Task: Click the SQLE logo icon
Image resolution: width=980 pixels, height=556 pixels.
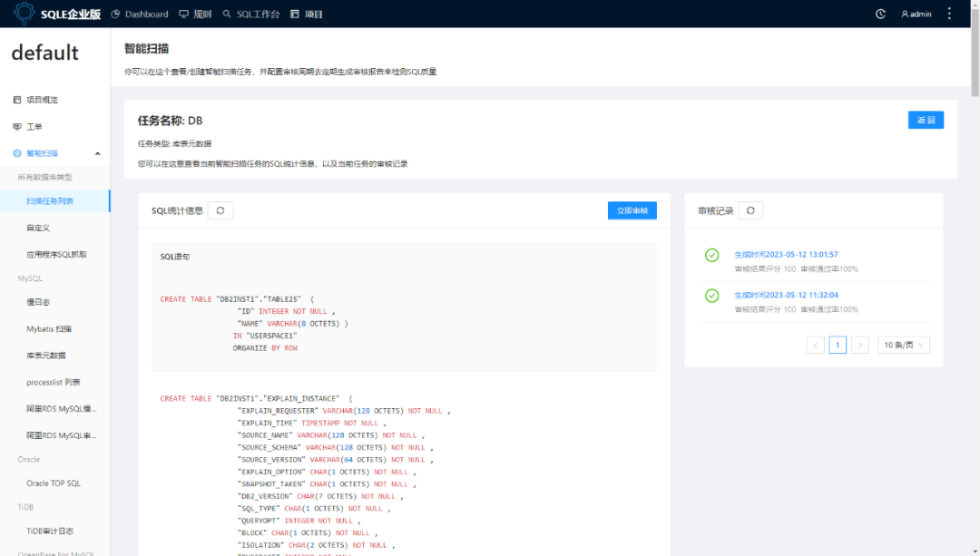Action: point(24,13)
